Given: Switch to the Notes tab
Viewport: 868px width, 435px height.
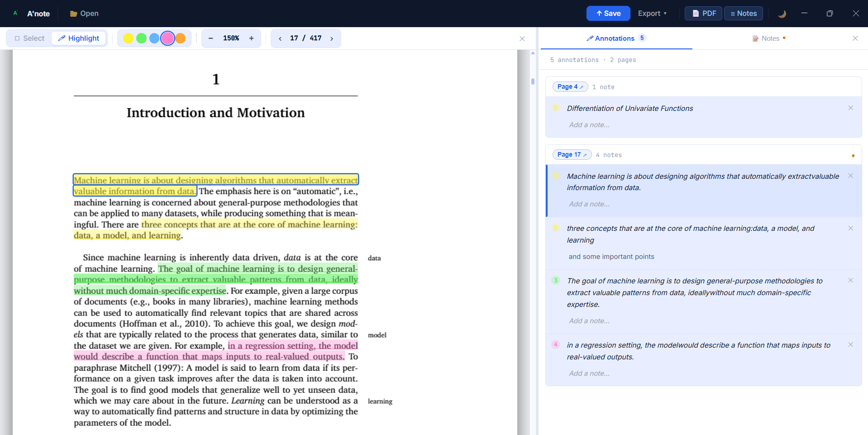Looking at the screenshot, I should tap(768, 38).
